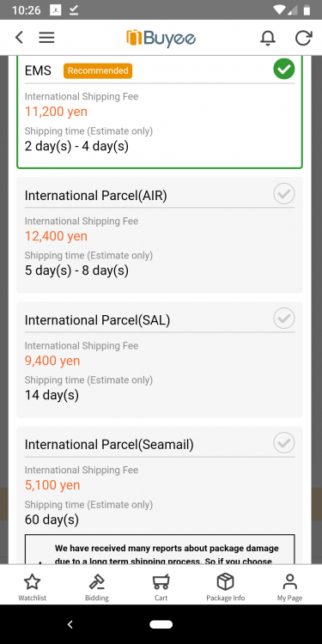Tap the Seamail package damage warning box

[160, 550]
